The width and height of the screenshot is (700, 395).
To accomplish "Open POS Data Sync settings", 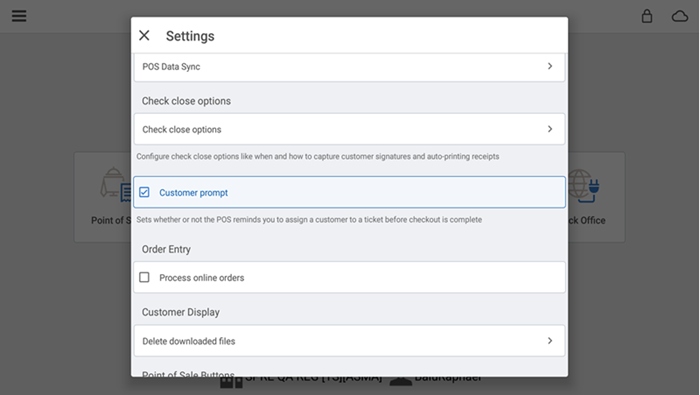I will tap(350, 67).
